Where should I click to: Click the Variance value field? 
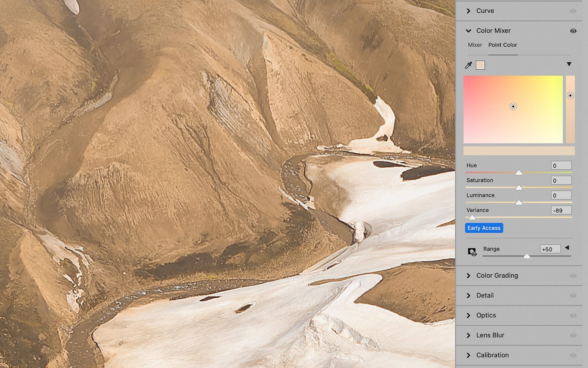(x=561, y=210)
